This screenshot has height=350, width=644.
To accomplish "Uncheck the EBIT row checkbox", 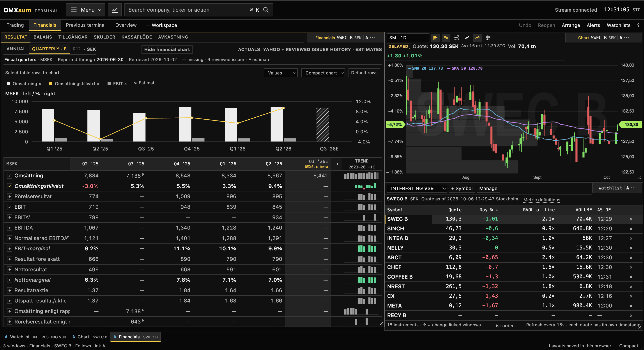I will [x=9, y=207].
